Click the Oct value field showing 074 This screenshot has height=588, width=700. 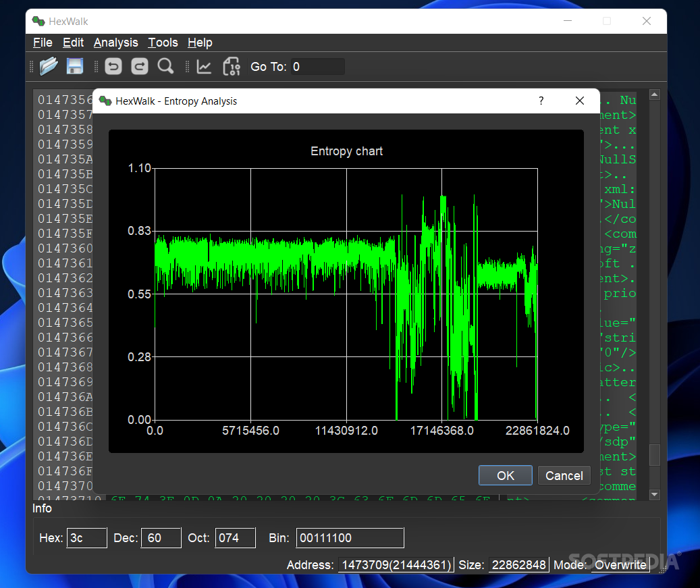(x=236, y=537)
